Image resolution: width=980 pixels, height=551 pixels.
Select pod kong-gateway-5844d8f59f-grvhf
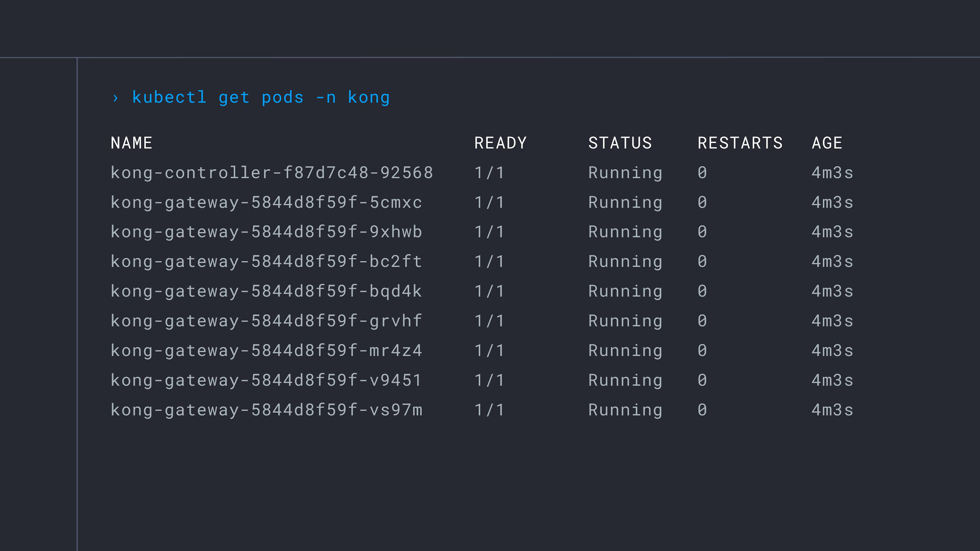coord(266,321)
